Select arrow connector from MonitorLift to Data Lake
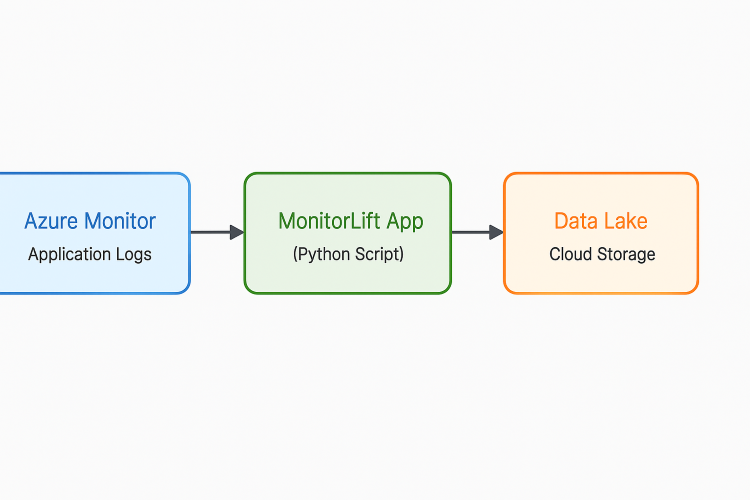750x500 pixels. point(477,232)
